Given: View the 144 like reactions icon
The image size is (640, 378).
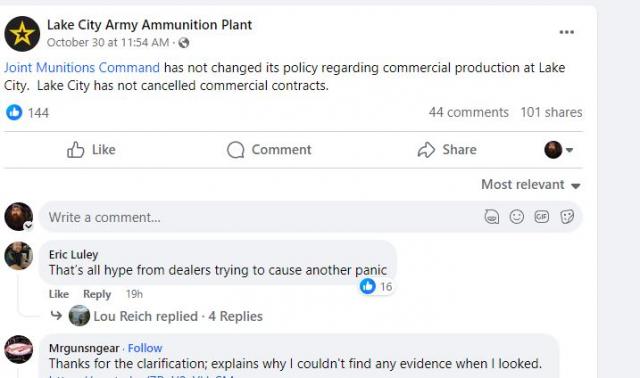Looking at the screenshot, I should tap(14, 112).
